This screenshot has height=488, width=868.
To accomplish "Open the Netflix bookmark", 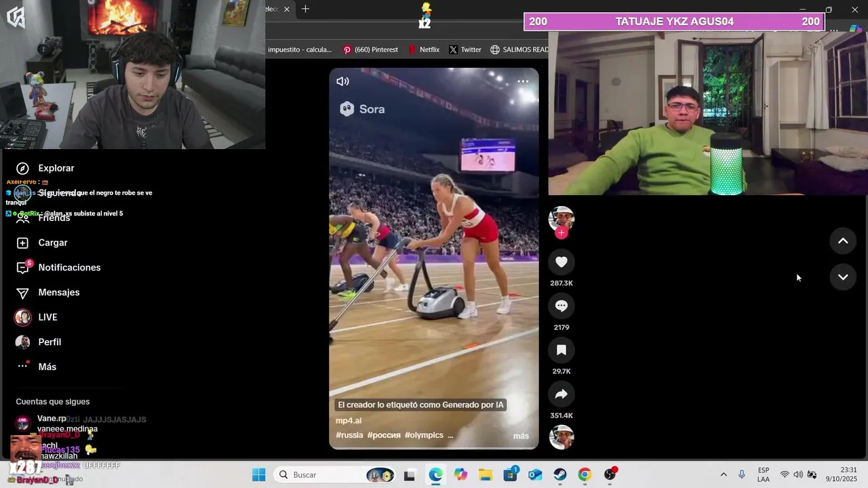I will click(424, 49).
